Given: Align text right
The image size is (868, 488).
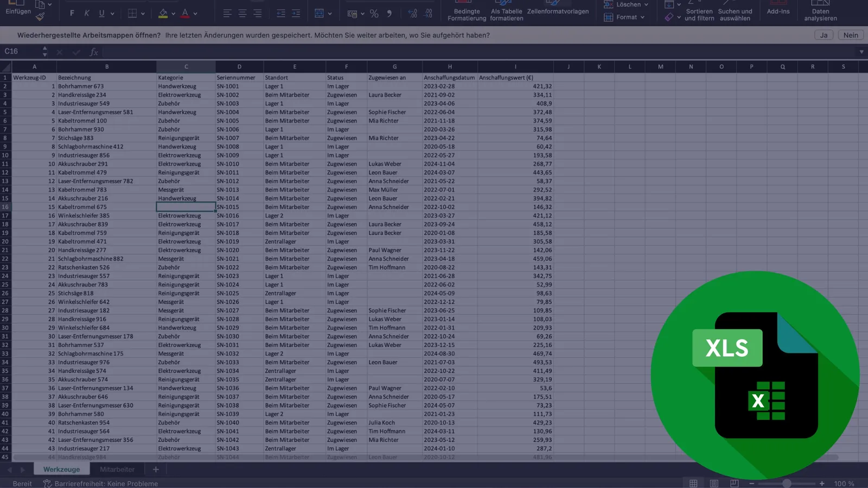Looking at the screenshot, I should pyautogui.click(x=258, y=13).
